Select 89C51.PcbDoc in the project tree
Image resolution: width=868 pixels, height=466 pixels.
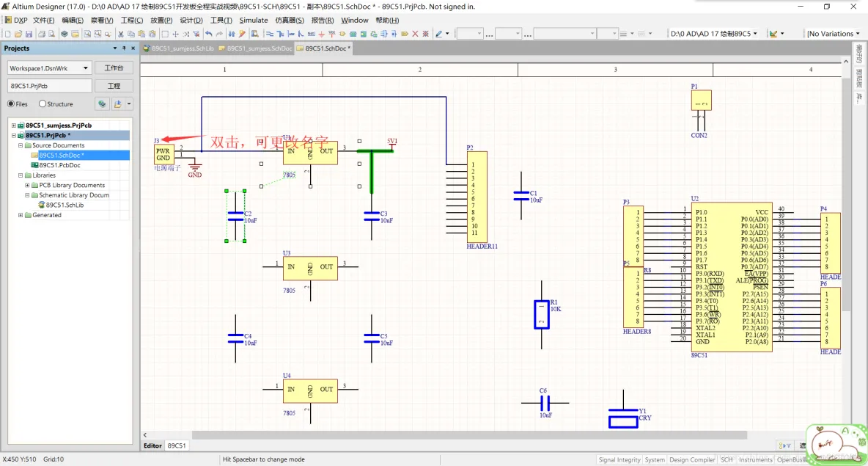(x=59, y=165)
